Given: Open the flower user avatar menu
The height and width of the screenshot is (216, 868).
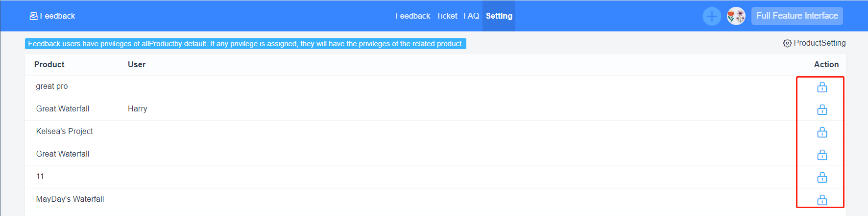Looking at the screenshot, I should [x=736, y=16].
